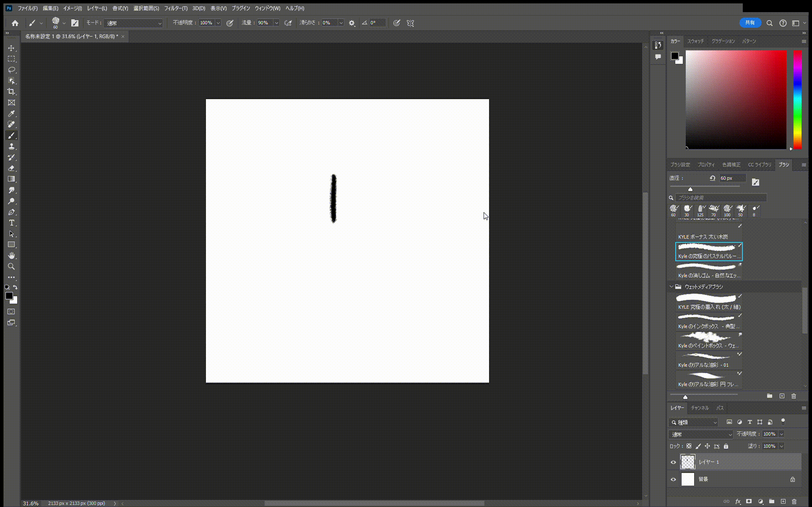Image resolution: width=812 pixels, height=507 pixels.
Task: Select Kyle のリアルな油彩 - 01 brush
Action: click(x=708, y=361)
